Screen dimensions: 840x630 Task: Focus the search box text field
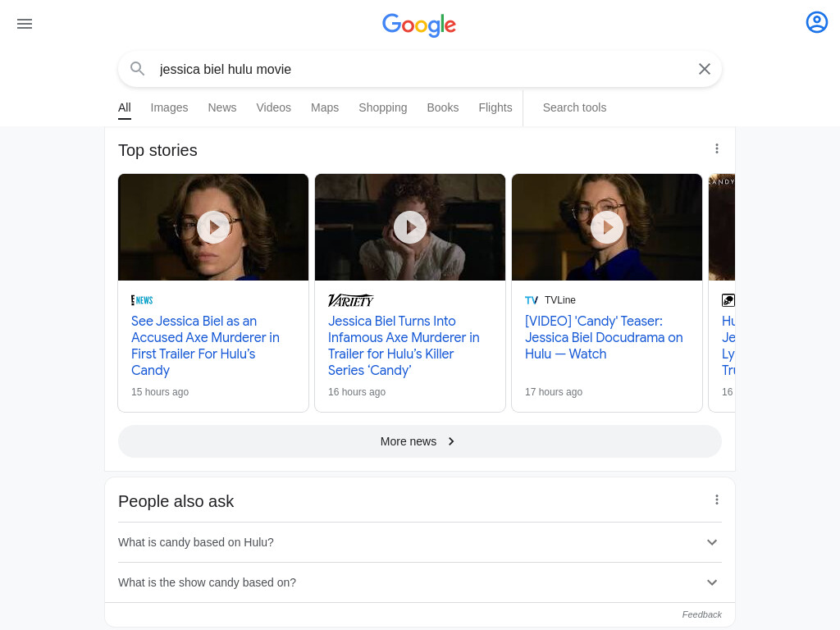click(420, 69)
